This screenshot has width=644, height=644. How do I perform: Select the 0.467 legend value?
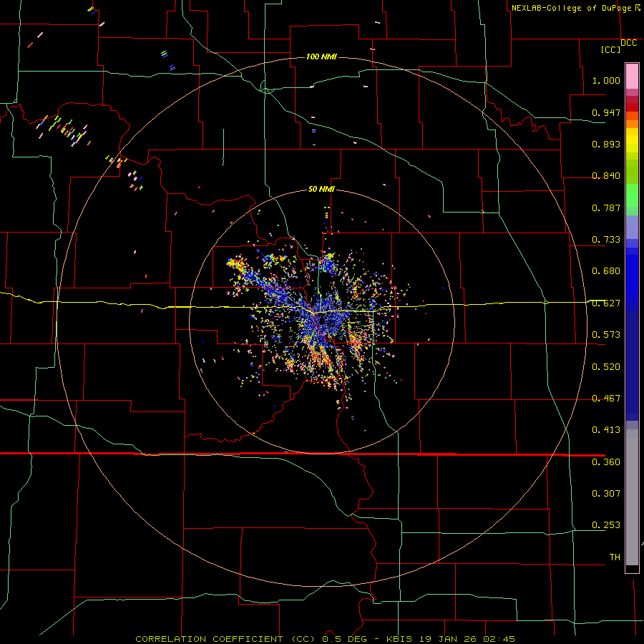[x=606, y=398]
